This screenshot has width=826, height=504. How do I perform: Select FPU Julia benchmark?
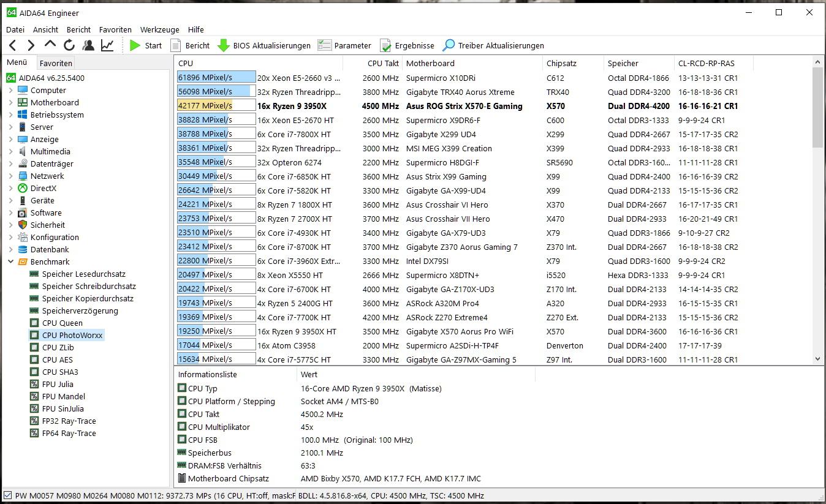[58, 384]
